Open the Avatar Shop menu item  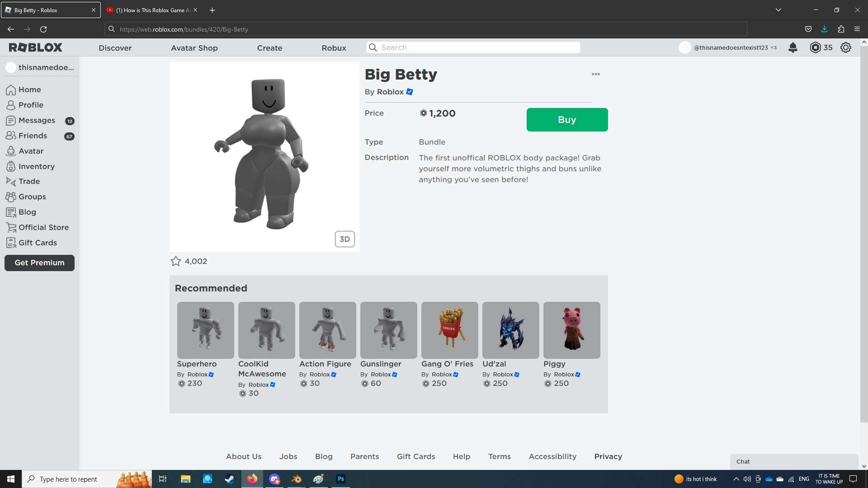pyautogui.click(x=194, y=48)
